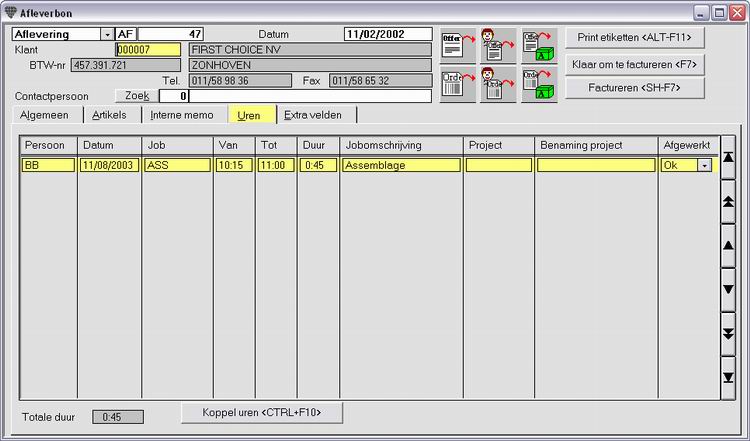Click the Persoon column header
The image size is (750, 441).
48,145
